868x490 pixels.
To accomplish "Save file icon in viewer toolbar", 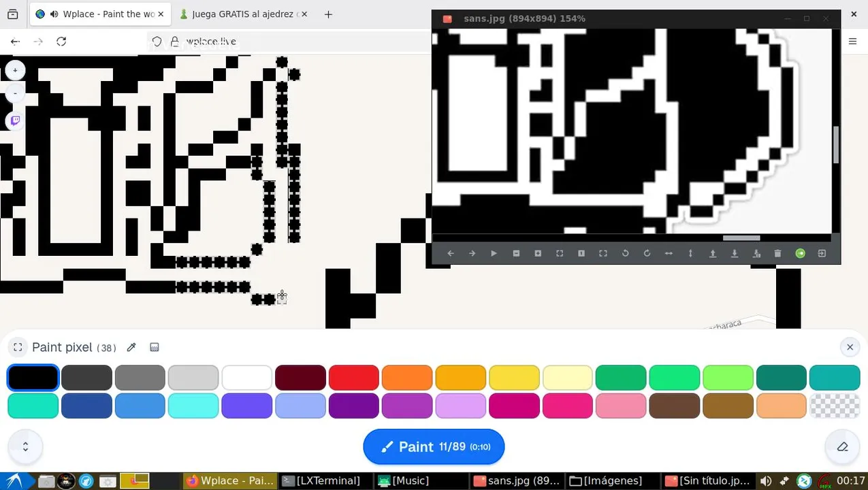I will [x=735, y=253].
